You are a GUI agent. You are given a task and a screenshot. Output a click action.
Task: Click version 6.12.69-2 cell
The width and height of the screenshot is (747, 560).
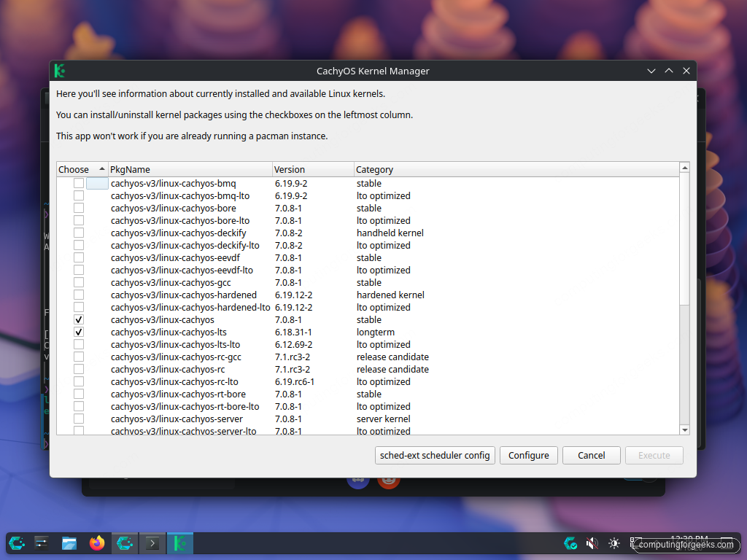tap(293, 344)
